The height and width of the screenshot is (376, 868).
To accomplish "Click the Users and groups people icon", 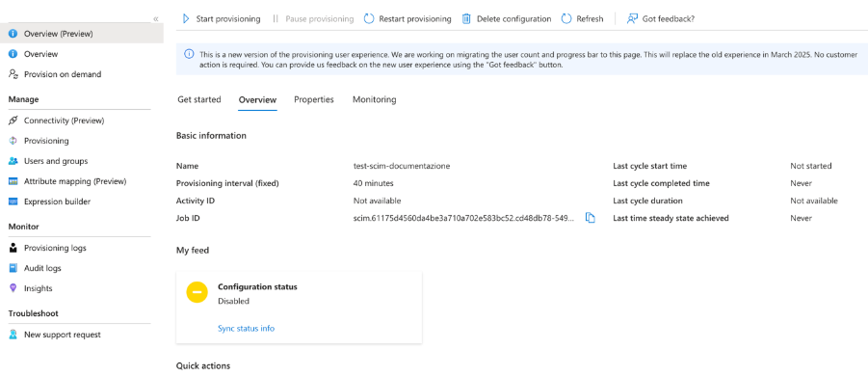I will 13,161.
